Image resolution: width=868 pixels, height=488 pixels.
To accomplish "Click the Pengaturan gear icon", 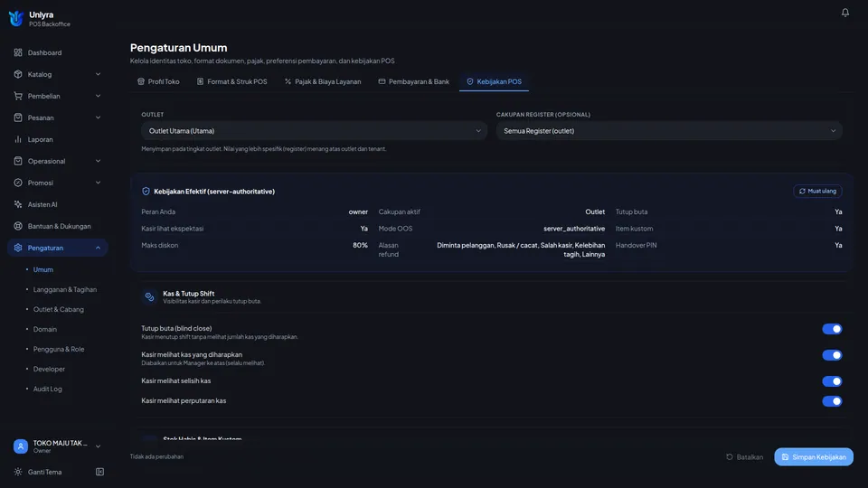I will coord(18,248).
